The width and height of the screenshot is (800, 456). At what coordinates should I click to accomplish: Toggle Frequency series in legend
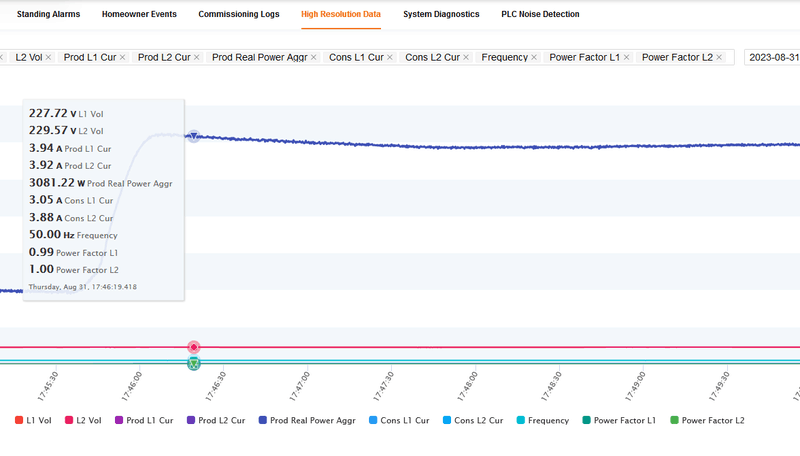[542, 420]
